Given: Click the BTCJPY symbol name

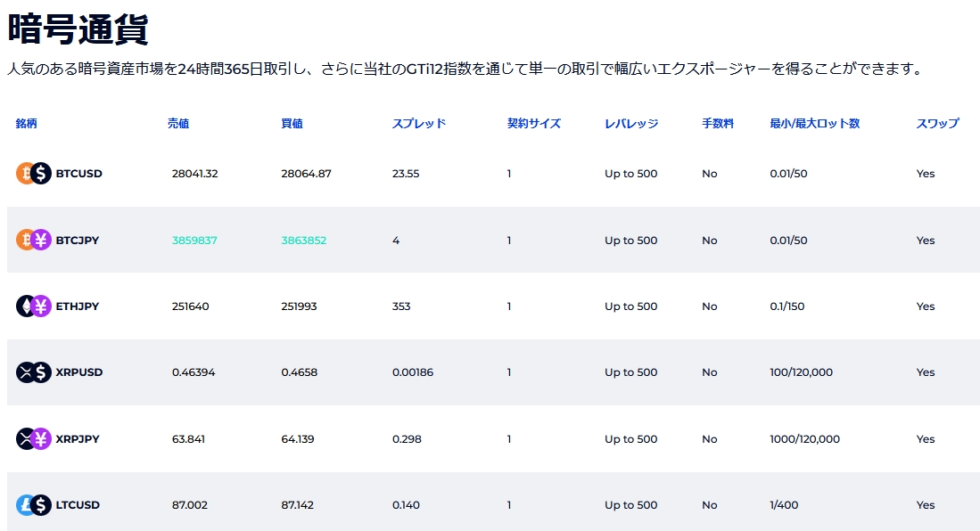Looking at the screenshot, I should tap(78, 241).
